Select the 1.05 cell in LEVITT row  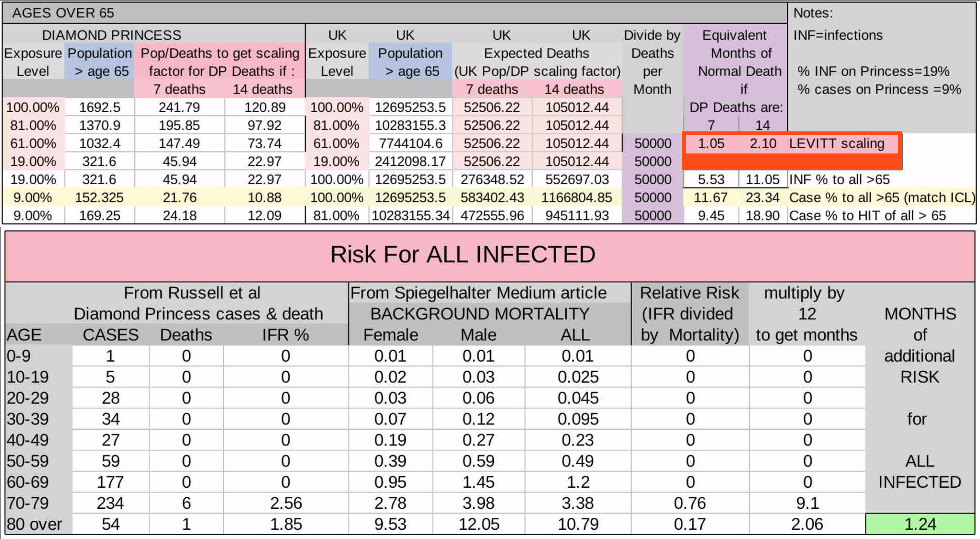[x=711, y=143]
